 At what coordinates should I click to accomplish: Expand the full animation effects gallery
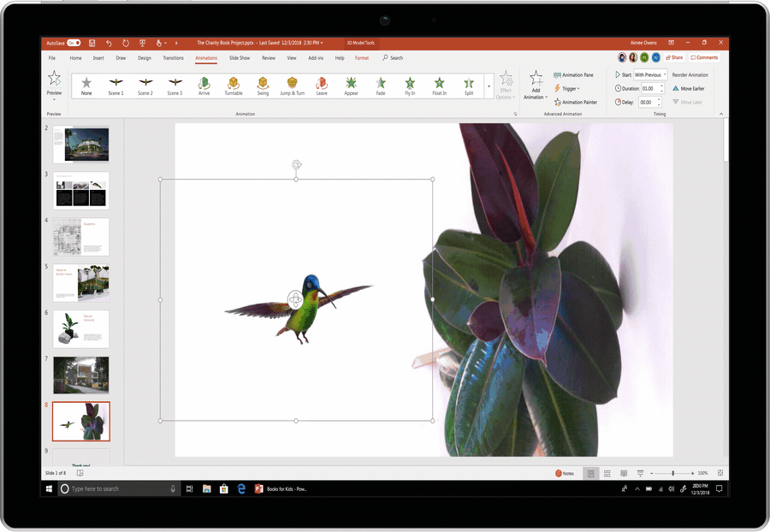489,86
